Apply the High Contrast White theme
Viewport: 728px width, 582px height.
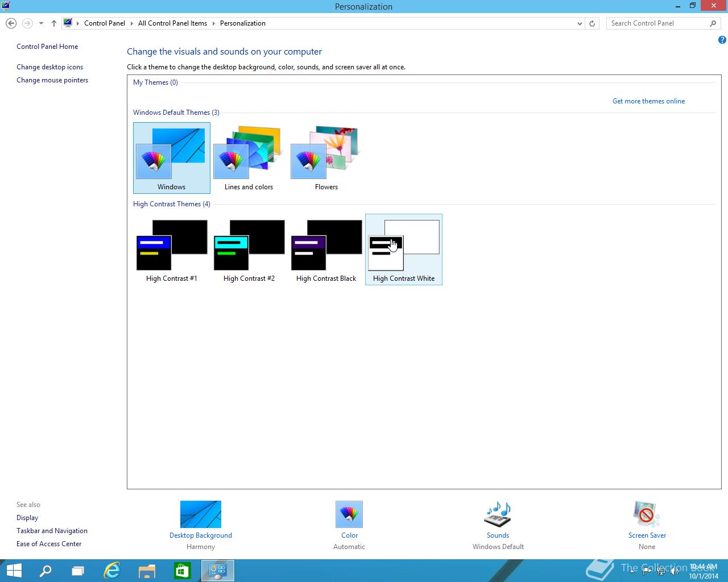pyautogui.click(x=403, y=250)
